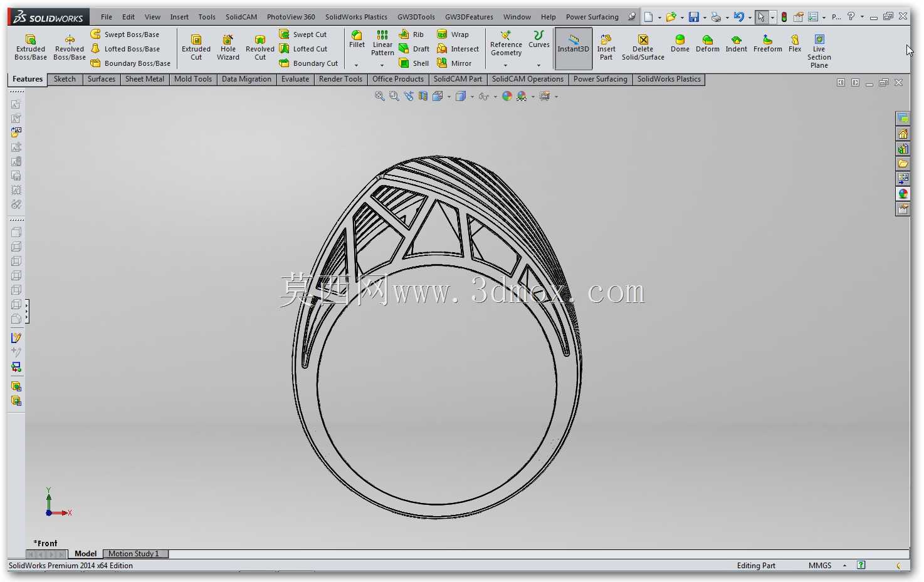Choose Boundary Boss/Base feature

pos(130,63)
